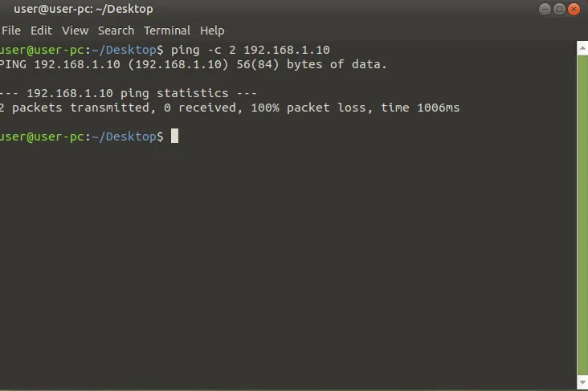The width and height of the screenshot is (588, 391).
Task: Open the Help menu
Action: 212,31
